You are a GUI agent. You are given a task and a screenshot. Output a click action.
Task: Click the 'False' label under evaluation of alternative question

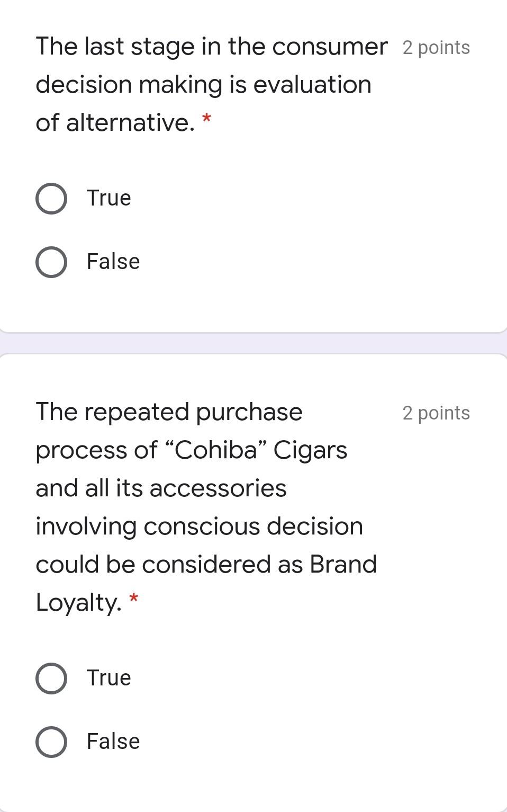coord(113,262)
